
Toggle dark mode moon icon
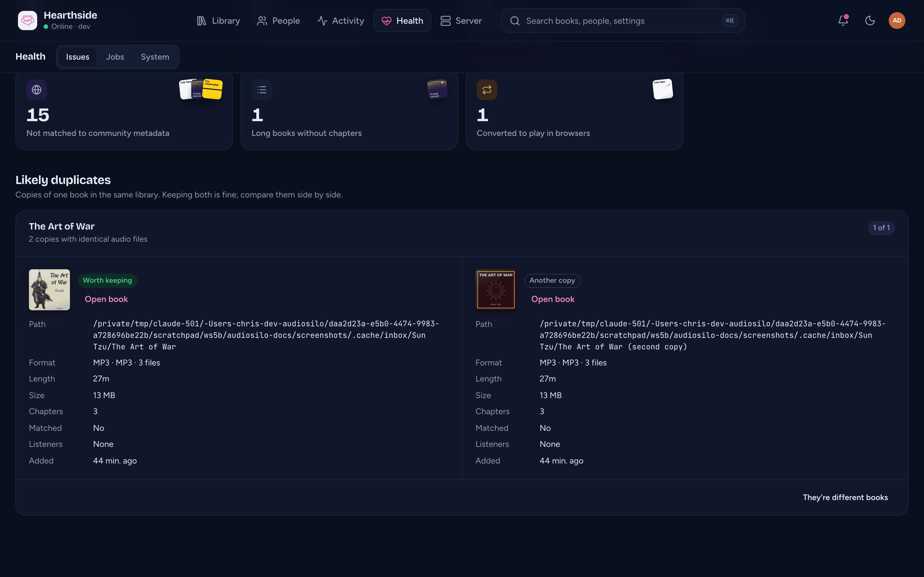coord(870,21)
